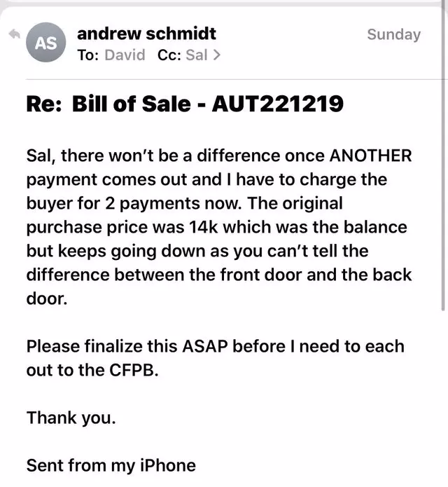Click the 14k purchase price text
The height and width of the screenshot is (487, 448).
(x=203, y=227)
